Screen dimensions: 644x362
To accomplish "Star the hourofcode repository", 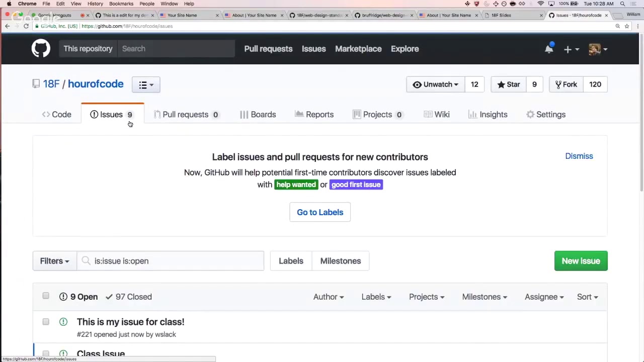I will point(508,84).
